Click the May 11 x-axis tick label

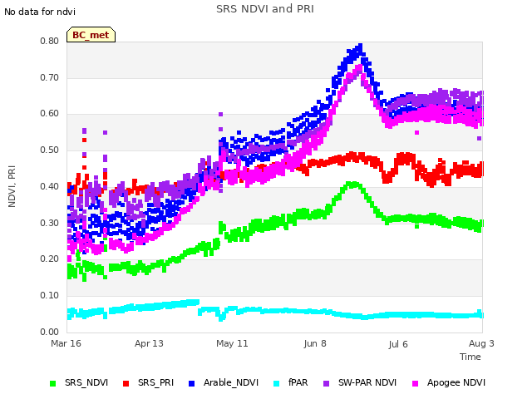tap(232, 343)
